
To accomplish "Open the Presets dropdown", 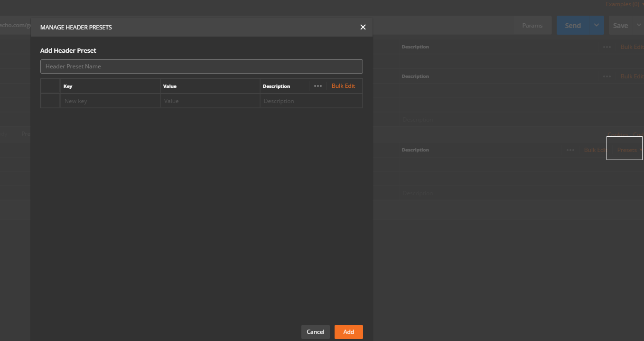I will coord(629,150).
